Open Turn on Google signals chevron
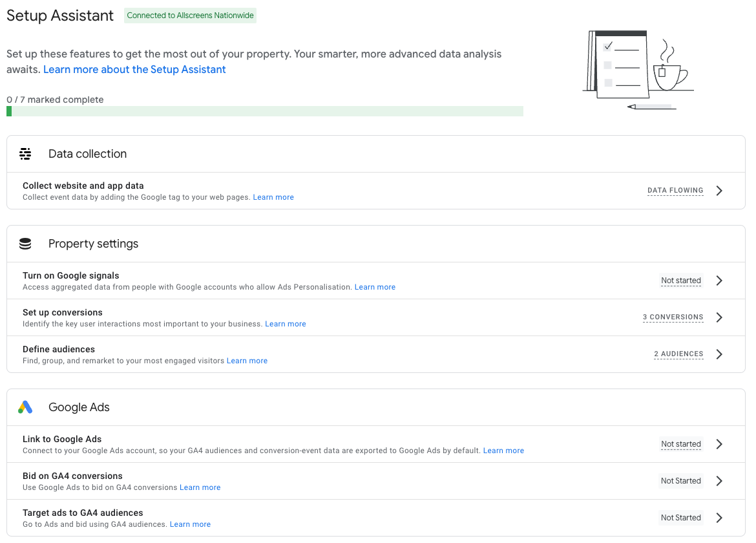This screenshot has height=543, width=756. pos(719,281)
